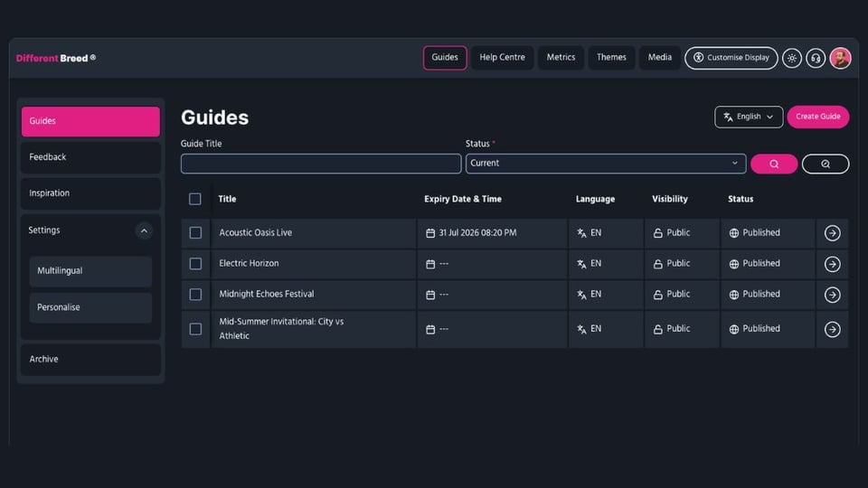
Task: Select Feedback in the sidebar
Action: coord(90,157)
